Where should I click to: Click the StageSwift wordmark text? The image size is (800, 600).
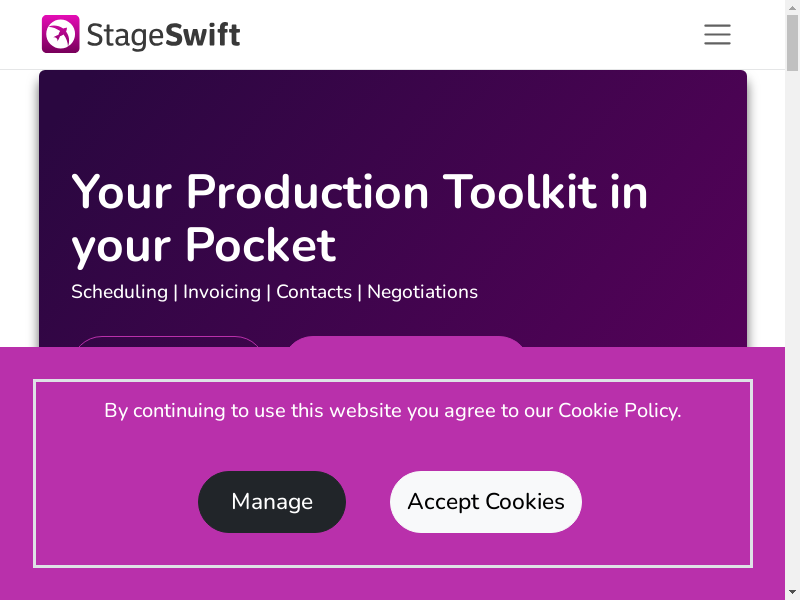point(163,36)
